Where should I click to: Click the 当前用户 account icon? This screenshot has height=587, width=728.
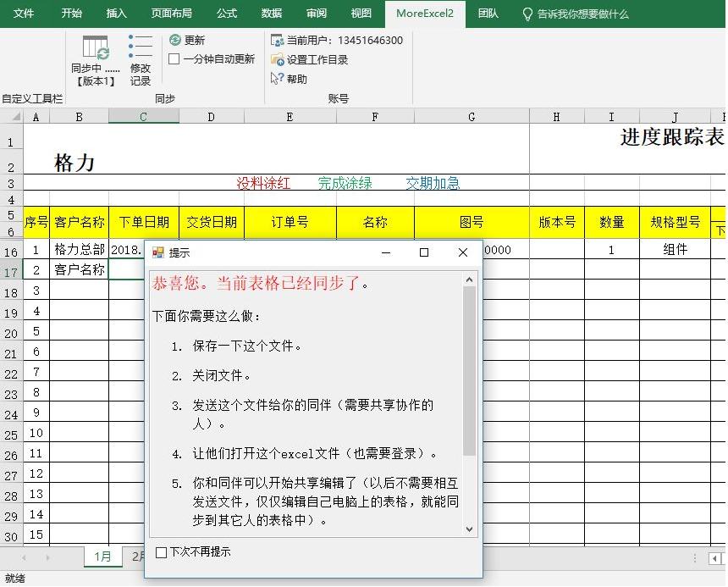coord(276,39)
